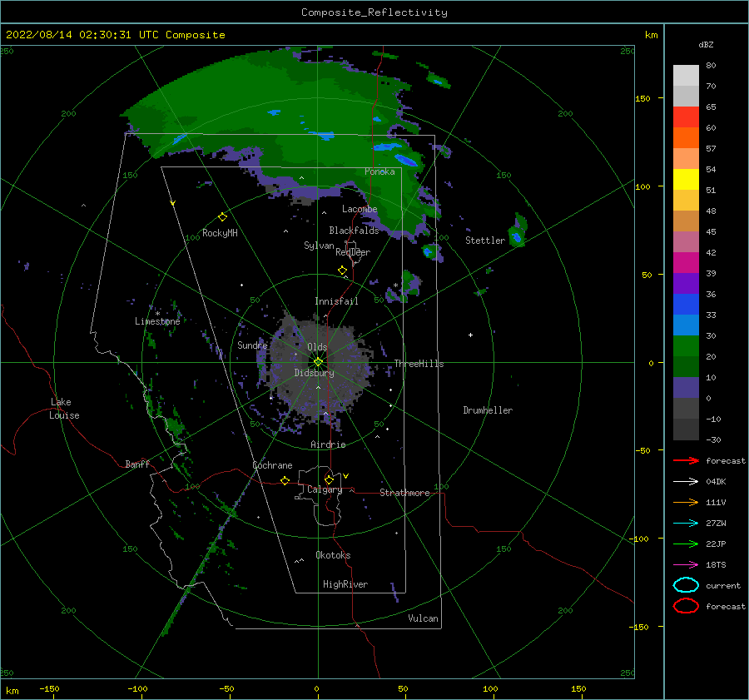This screenshot has width=749, height=700.
Task: Click the -150 x-axis tick label
Action: tap(49, 689)
